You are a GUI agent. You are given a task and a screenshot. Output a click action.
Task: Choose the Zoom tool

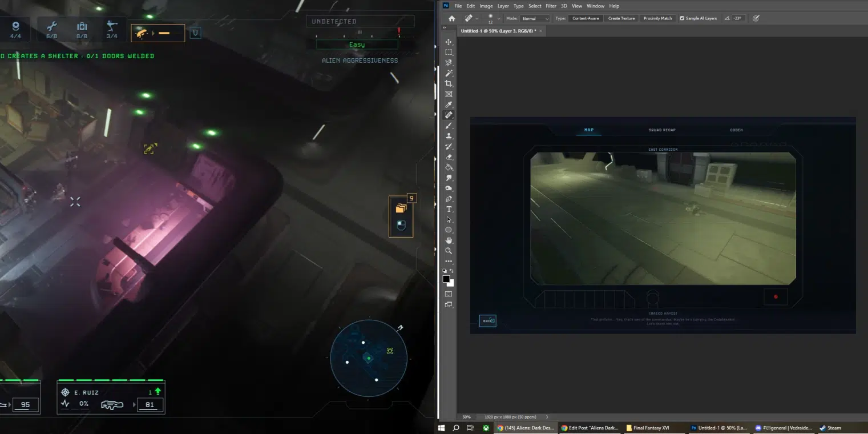coord(449,251)
